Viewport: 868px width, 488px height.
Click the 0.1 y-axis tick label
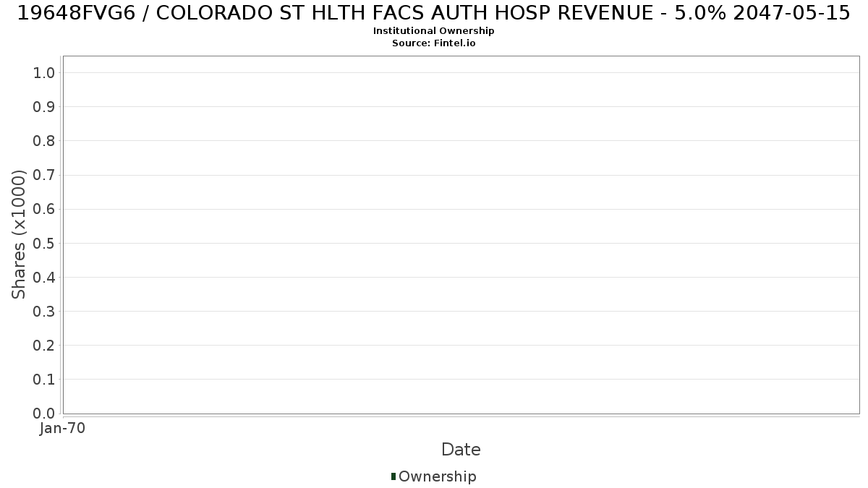[x=44, y=379]
